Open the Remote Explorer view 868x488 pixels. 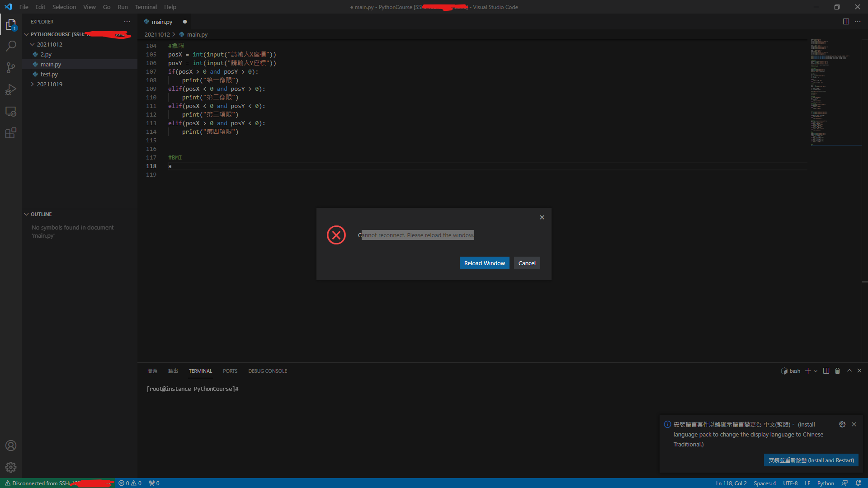click(11, 111)
